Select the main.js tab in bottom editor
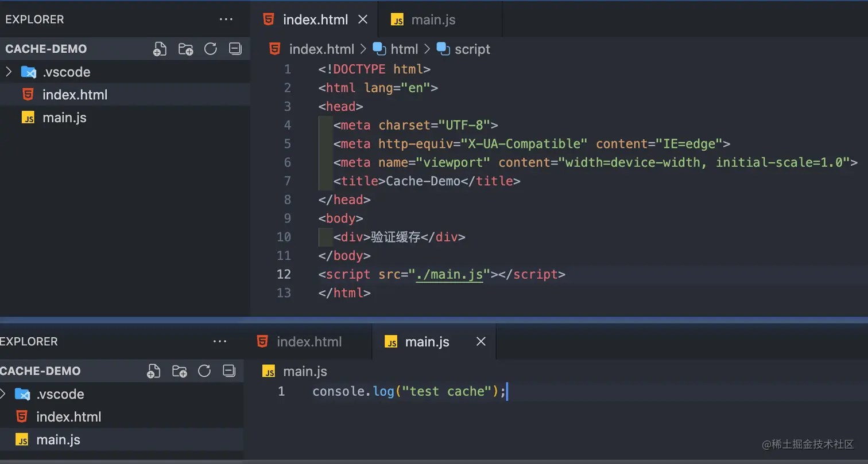Viewport: 868px width, 464px height. coord(434,342)
